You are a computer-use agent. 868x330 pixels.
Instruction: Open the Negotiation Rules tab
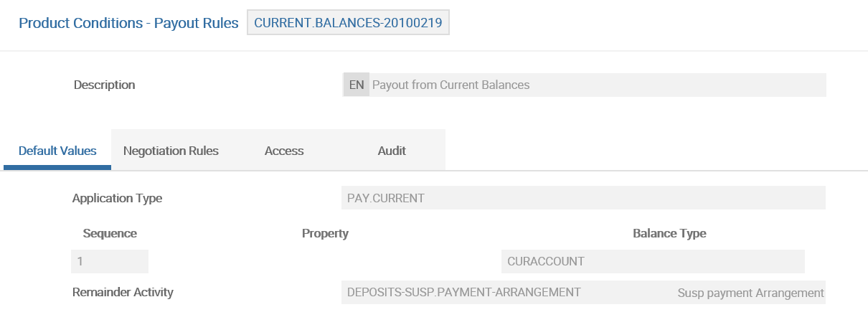click(x=171, y=151)
